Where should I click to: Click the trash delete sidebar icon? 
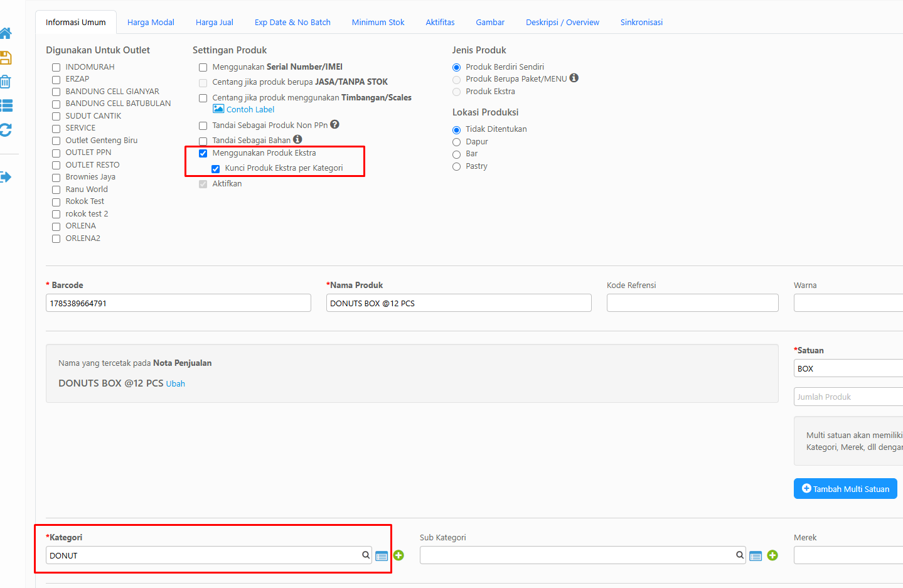(5, 82)
